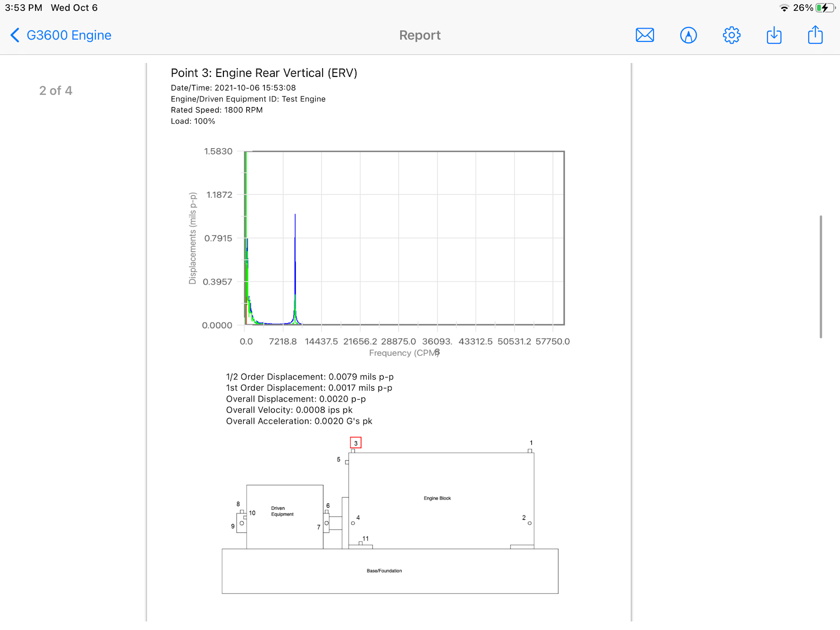840x630 pixels.
Task: Tap the share export icon
Action: [815, 34]
